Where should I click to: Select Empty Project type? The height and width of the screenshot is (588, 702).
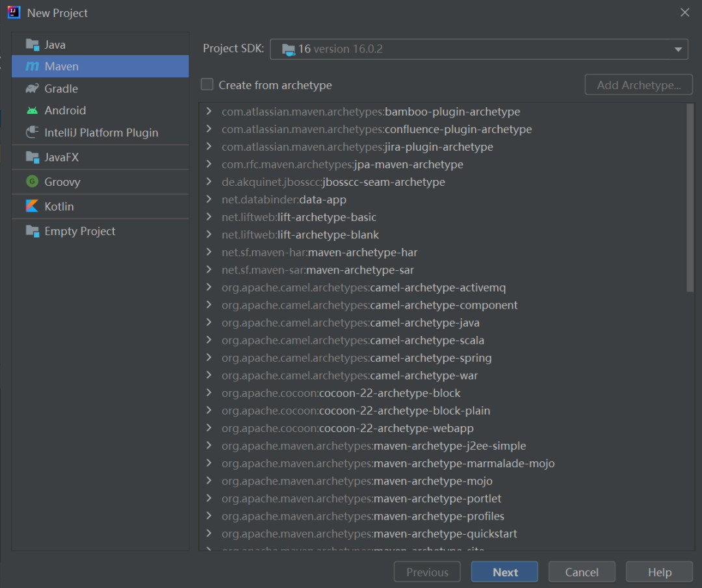coord(100,231)
